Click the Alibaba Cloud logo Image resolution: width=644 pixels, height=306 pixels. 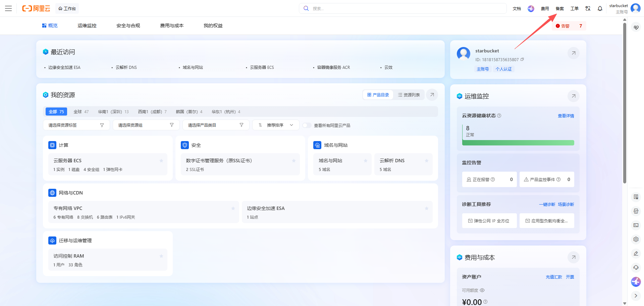[x=36, y=8]
